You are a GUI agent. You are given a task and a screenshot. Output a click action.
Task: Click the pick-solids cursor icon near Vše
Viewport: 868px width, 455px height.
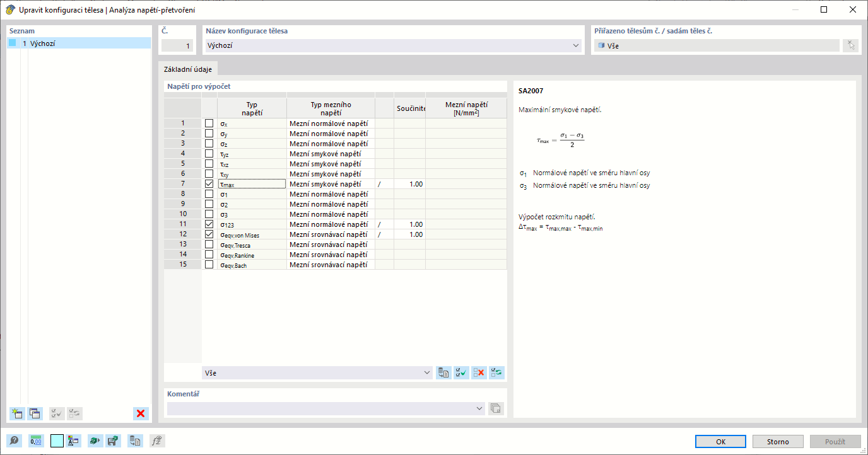coord(850,45)
